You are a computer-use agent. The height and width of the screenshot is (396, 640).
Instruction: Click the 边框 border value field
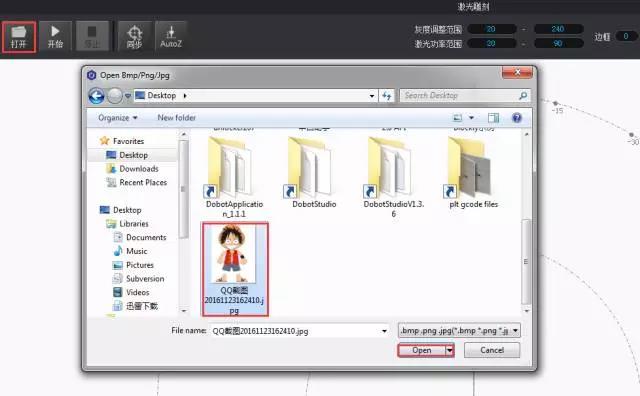(627, 36)
